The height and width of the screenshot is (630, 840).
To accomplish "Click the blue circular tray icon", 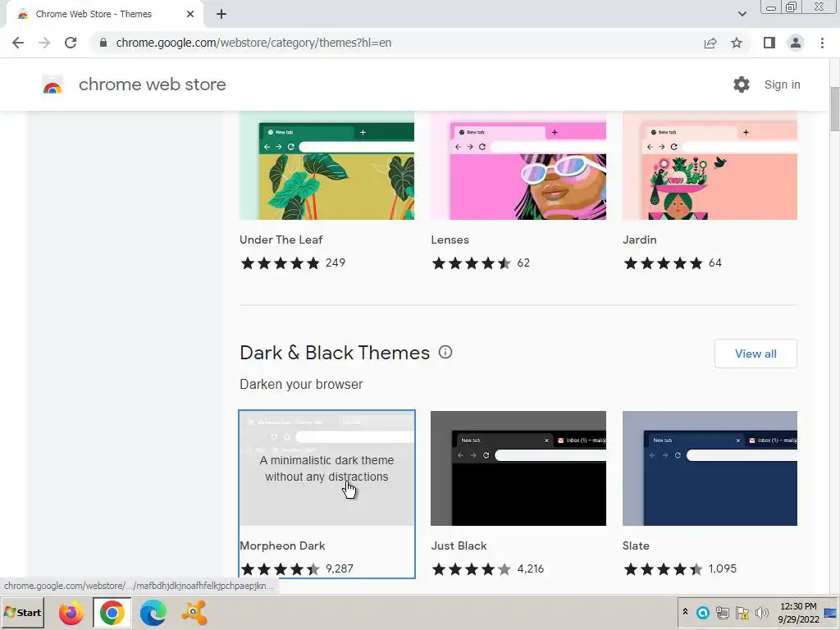I will click(x=703, y=612).
